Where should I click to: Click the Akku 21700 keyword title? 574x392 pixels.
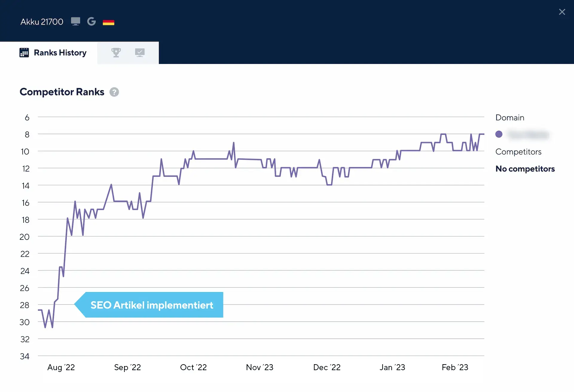pyautogui.click(x=42, y=22)
